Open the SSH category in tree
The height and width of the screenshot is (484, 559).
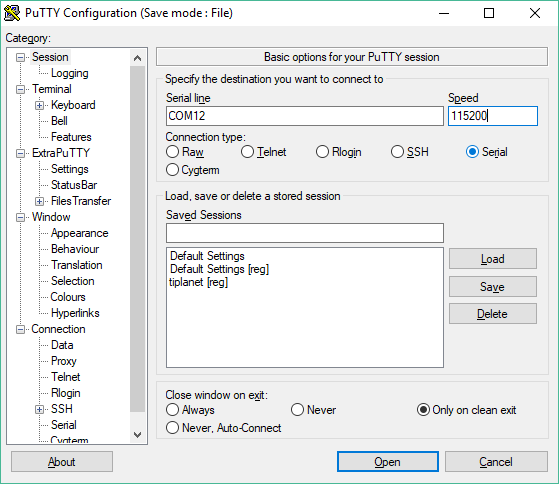coord(62,409)
